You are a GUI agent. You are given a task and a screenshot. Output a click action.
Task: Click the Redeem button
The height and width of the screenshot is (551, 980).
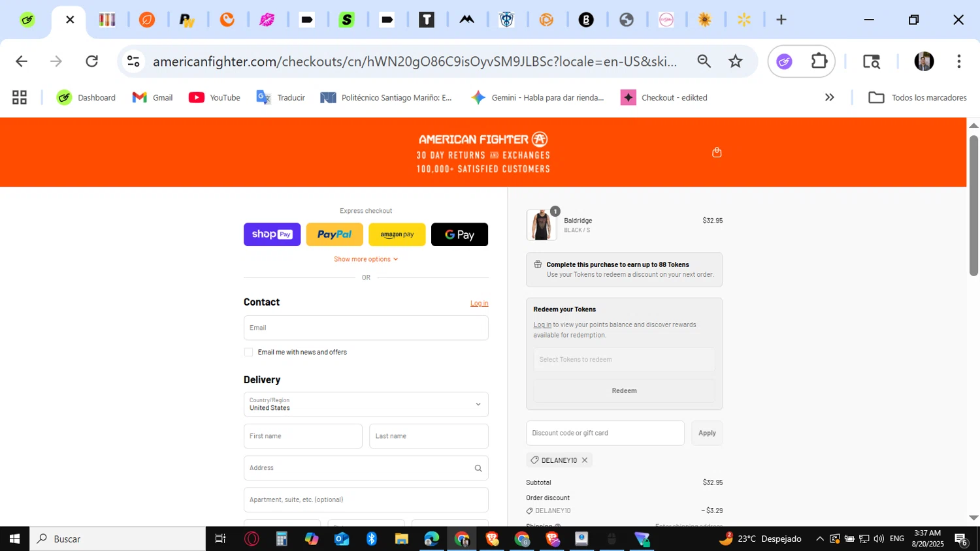click(x=624, y=390)
